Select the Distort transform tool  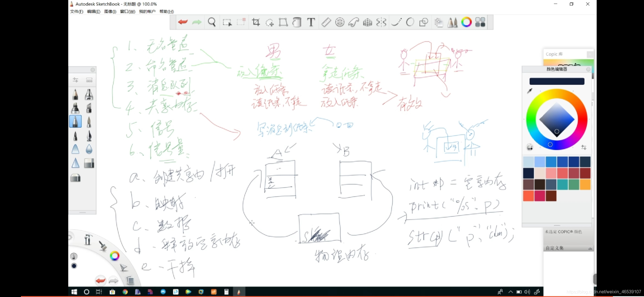pyautogui.click(x=283, y=22)
